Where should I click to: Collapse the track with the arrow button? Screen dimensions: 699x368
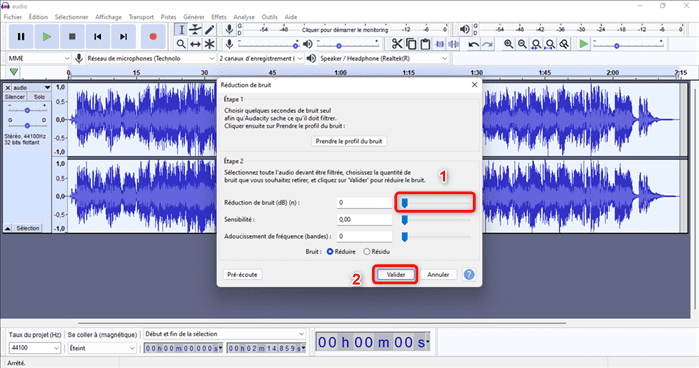[8, 228]
